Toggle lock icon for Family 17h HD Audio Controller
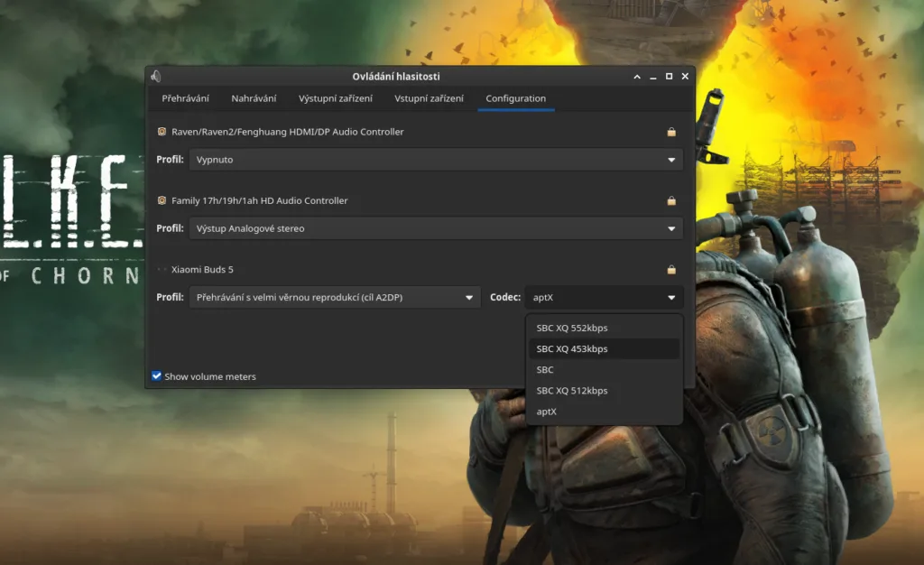Image resolution: width=924 pixels, height=565 pixels. click(671, 200)
